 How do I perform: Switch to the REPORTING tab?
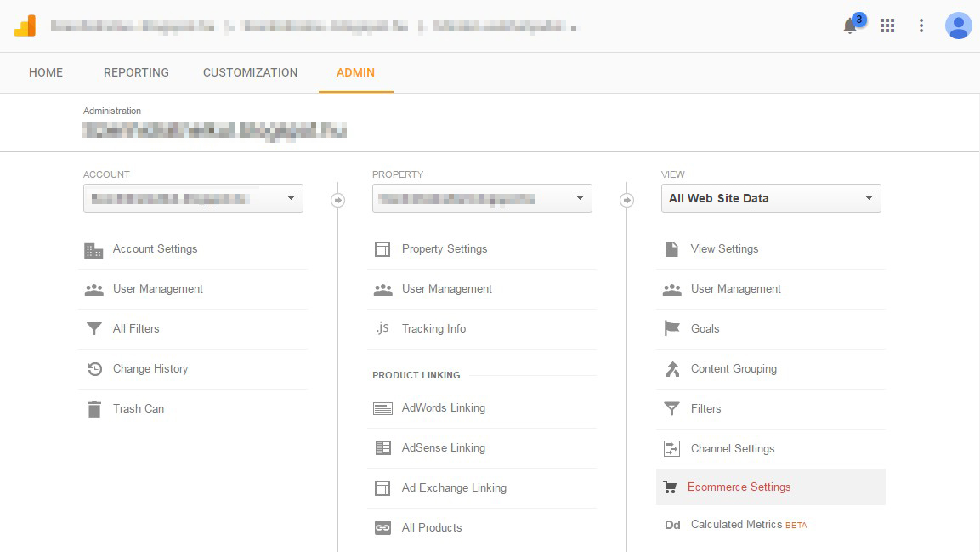pos(136,72)
